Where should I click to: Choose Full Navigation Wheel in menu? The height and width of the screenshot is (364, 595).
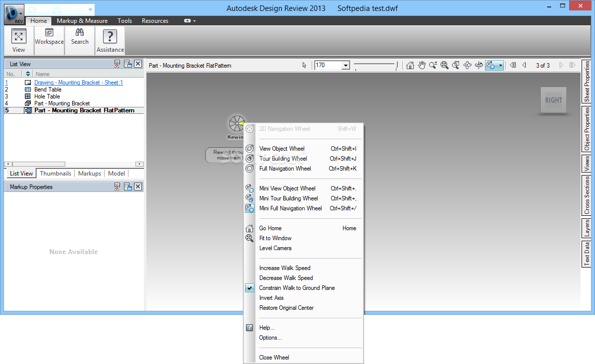[x=303, y=169]
